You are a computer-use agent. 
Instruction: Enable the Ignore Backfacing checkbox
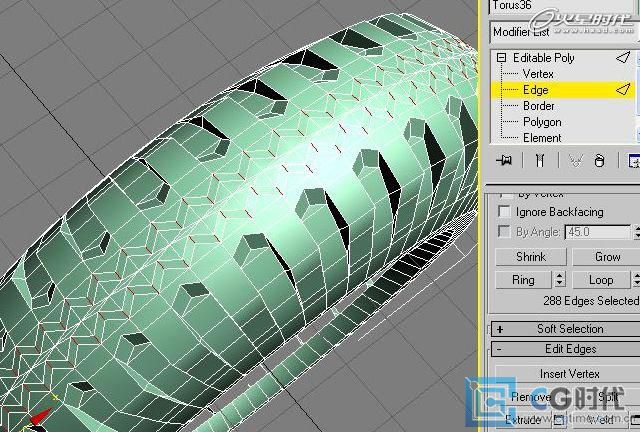tap(504, 212)
